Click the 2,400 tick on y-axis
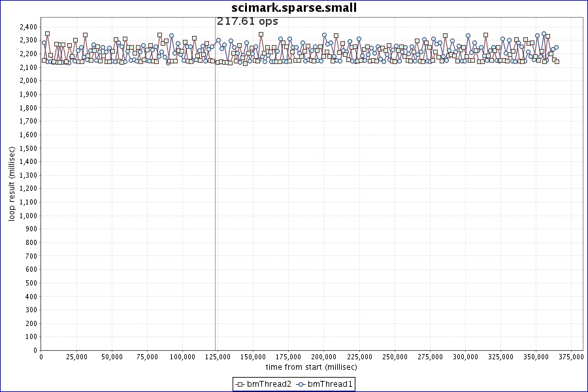Image resolution: width=588 pixels, height=392 pixels. 28,27
